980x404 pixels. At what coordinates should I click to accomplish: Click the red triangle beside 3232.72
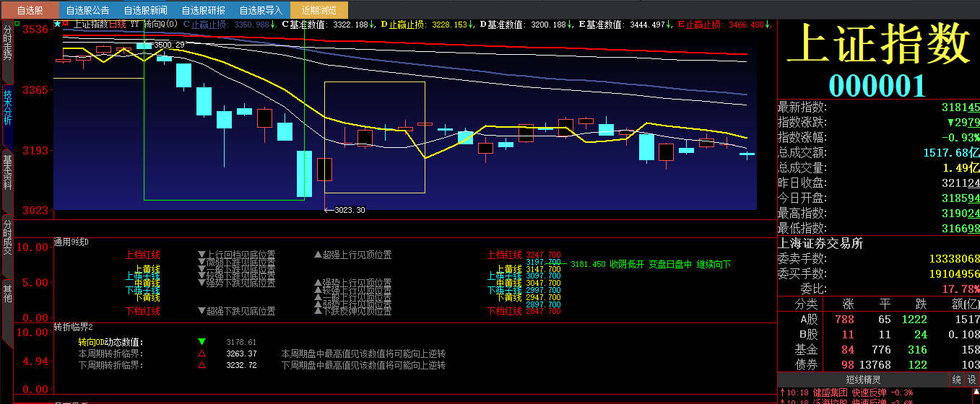pos(201,365)
